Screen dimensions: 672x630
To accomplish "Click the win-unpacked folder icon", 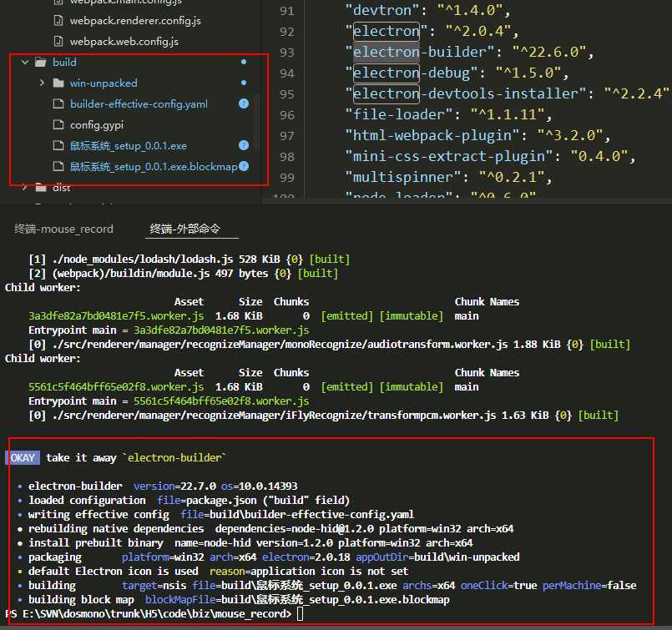I will point(58,83).
